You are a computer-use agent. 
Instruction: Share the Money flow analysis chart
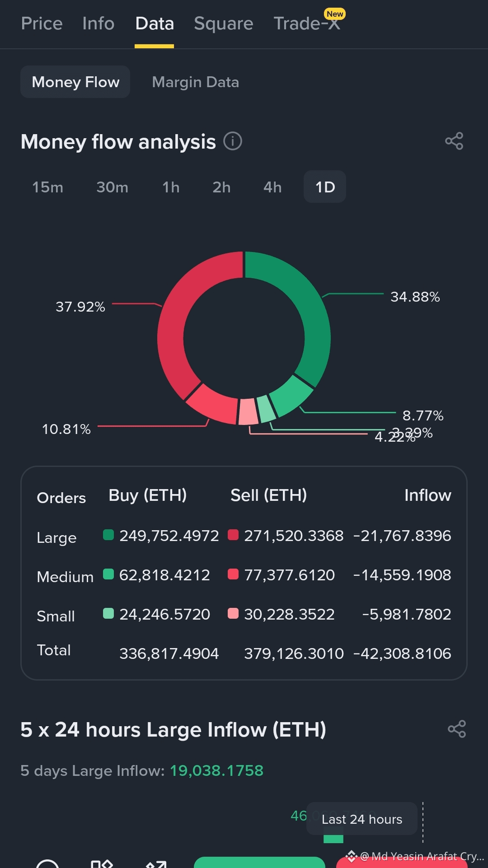pyautogui.click(x=454, y=141)
